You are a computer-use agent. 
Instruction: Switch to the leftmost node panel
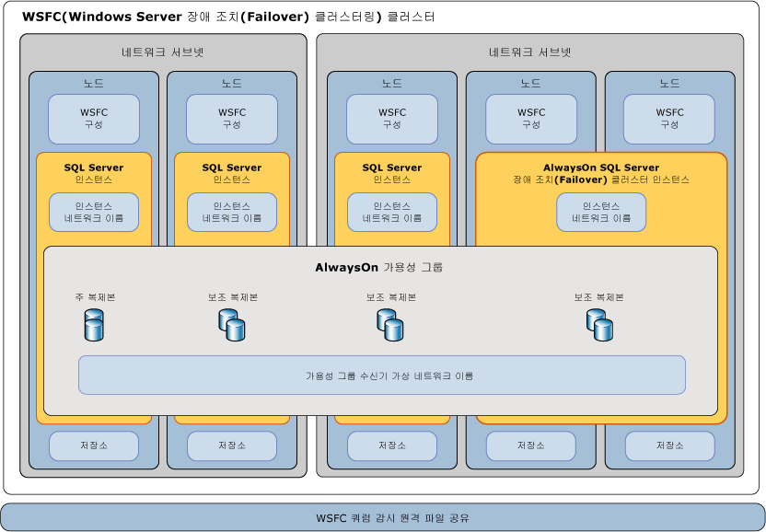94,82
